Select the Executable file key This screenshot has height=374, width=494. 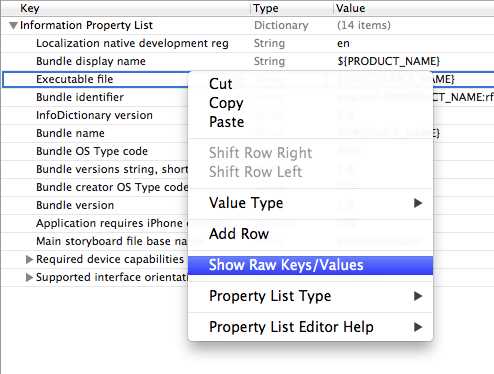coord(75,79)
